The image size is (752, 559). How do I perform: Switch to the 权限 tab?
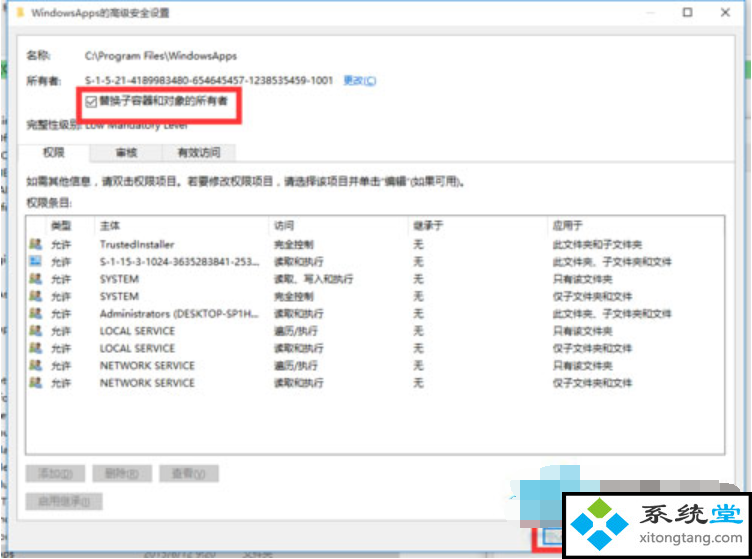tap(54, 152)
